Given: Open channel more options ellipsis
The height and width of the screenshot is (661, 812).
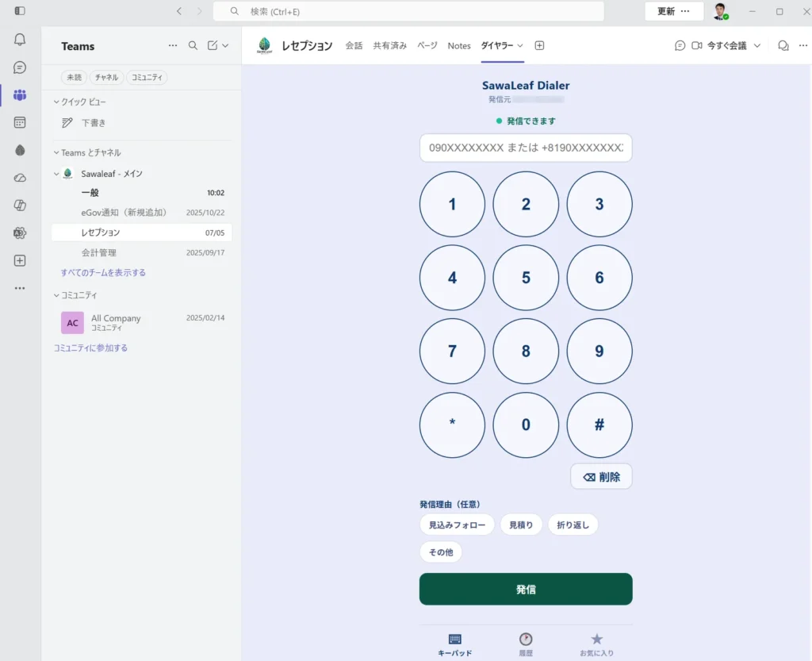Looking at the screenshot, I should click(x=803, y=45).
